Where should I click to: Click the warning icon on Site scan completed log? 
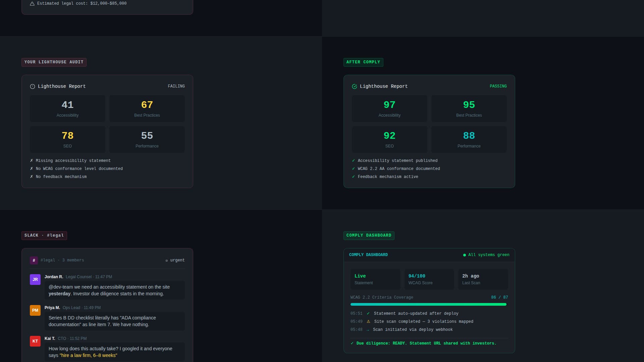coord(368,321)
